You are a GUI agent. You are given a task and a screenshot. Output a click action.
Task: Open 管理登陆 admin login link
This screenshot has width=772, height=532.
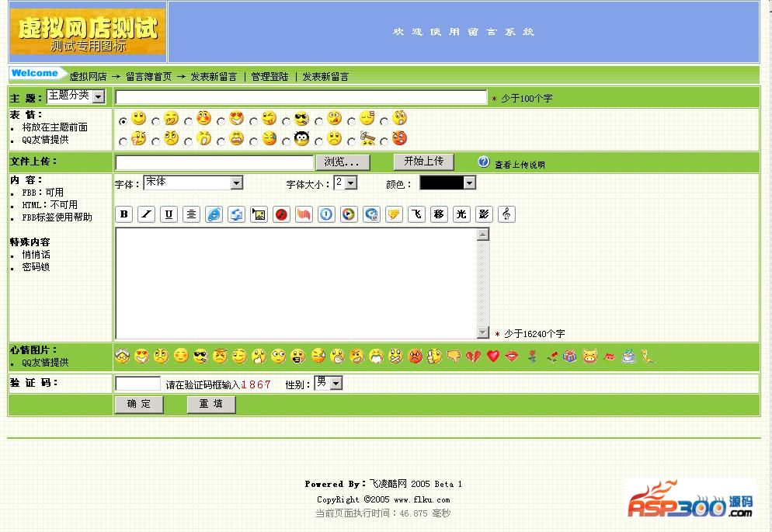click(270, 77)
